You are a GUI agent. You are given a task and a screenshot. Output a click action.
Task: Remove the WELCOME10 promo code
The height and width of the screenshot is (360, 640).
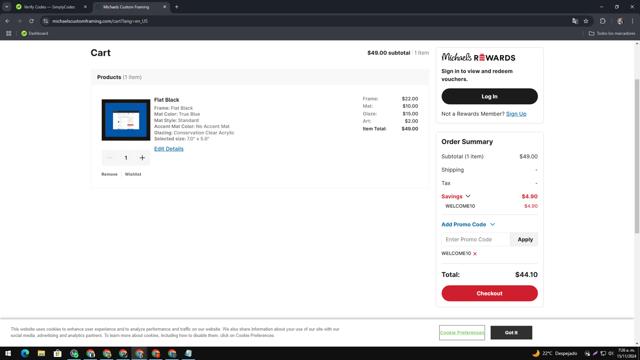475,254
